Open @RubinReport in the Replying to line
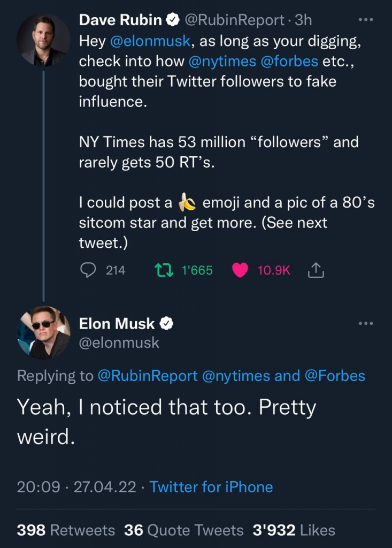 coord(147,376)
